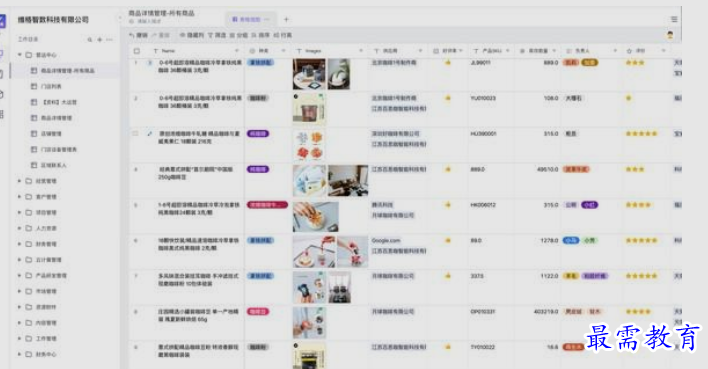
Task: Select 商品详情管理-所有商品 in the sidebar
Action: (68, 70)
